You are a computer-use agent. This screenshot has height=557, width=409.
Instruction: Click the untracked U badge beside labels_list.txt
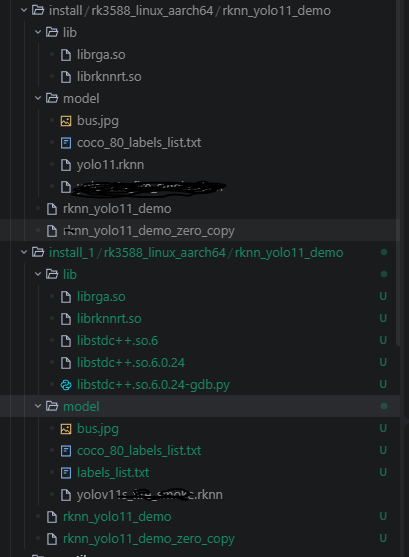(383, 472)
